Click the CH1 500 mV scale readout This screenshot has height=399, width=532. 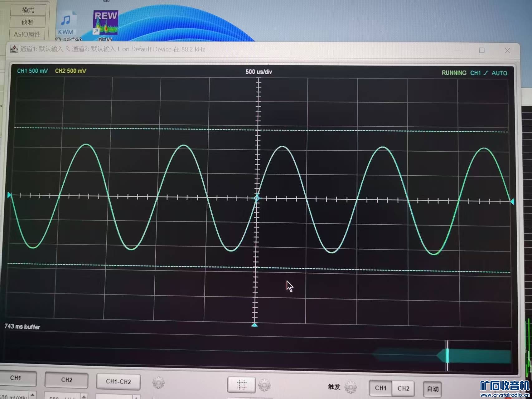[32, 71]
